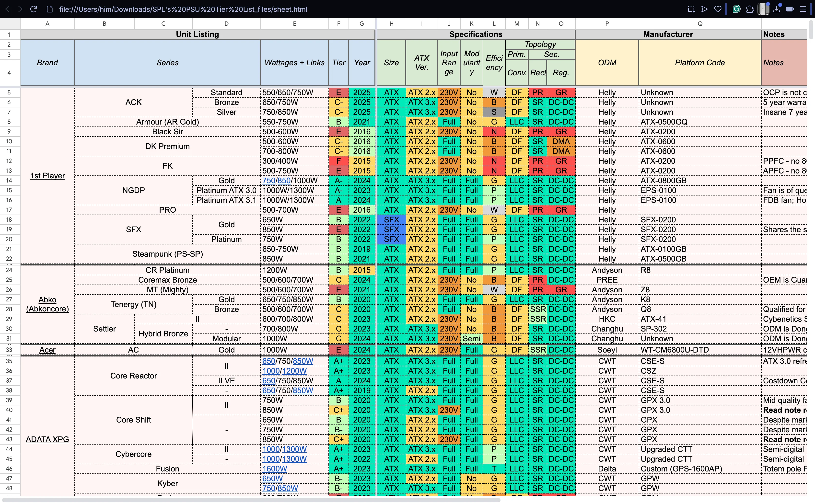Click the browser profile avatar
The image size is (815, 504).
click(x=764, y=9)
